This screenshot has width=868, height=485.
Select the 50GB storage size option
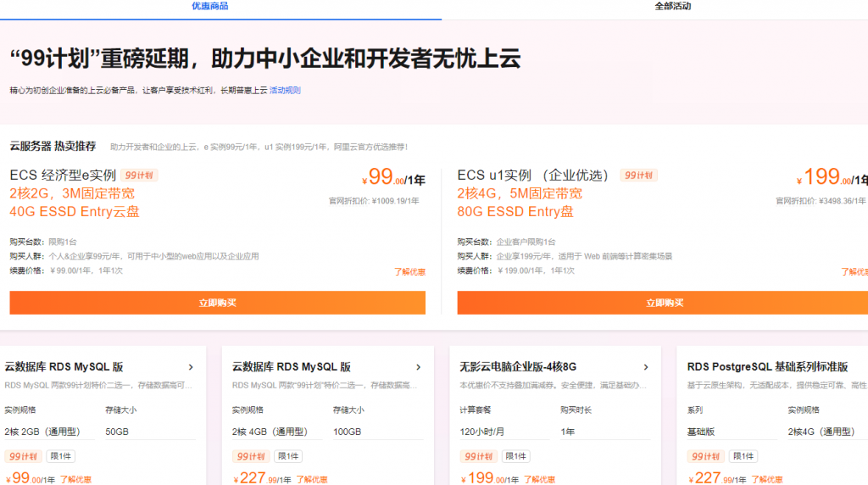117,432
